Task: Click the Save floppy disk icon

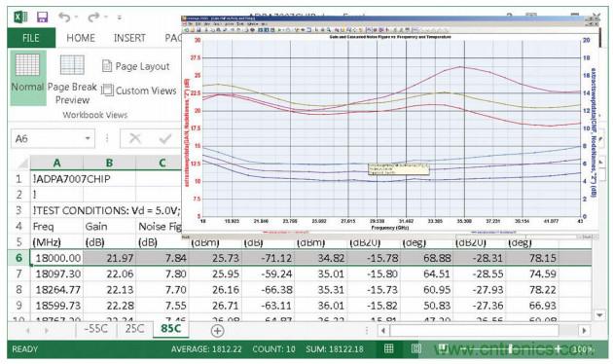Action: pyautogui.click(x=42, y=18)
